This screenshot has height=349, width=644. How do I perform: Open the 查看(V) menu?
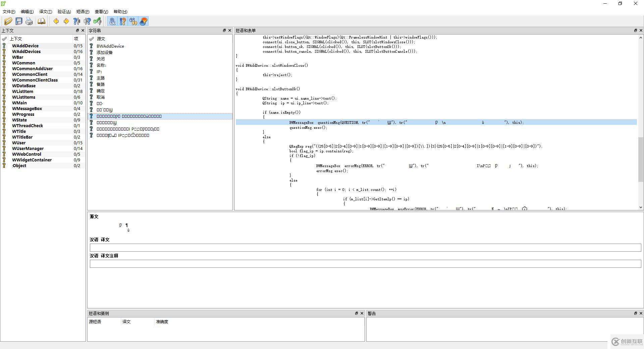pyautogui.click(x=101, y=12)
